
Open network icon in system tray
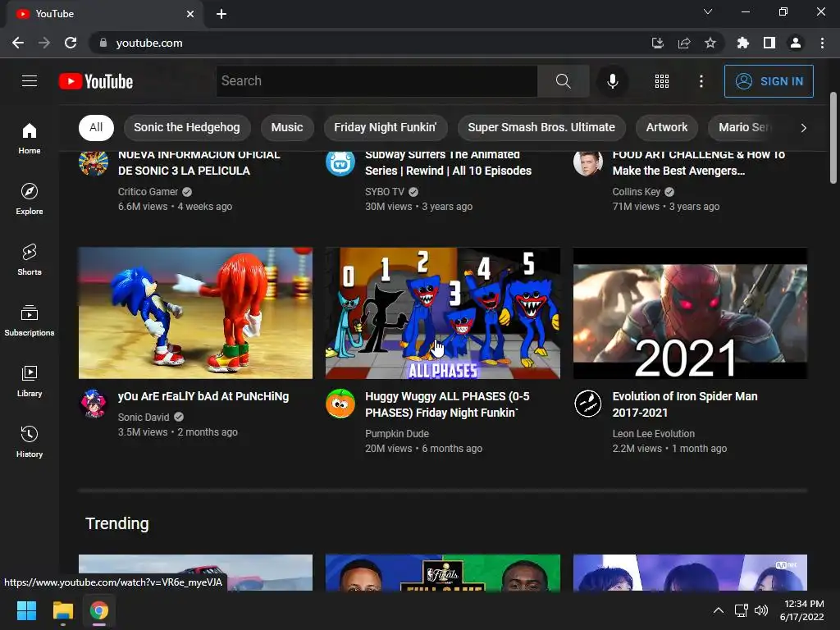(741, 610)
